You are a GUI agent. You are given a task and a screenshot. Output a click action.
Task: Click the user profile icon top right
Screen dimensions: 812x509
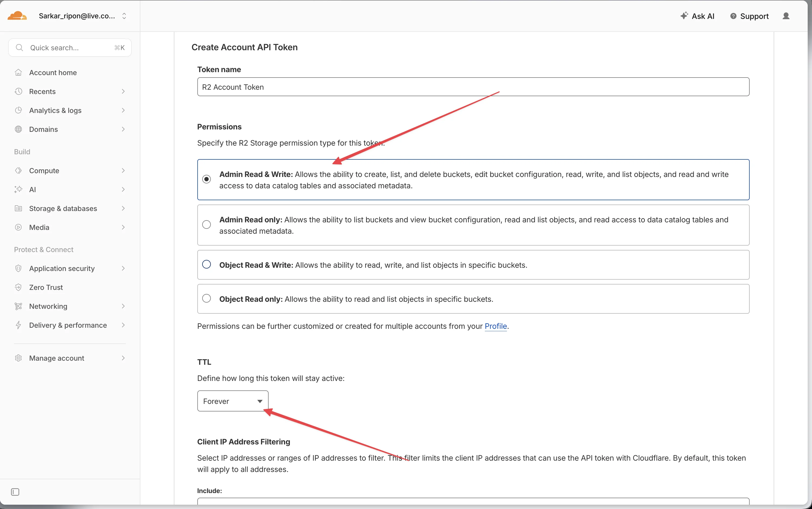point(786,15)
